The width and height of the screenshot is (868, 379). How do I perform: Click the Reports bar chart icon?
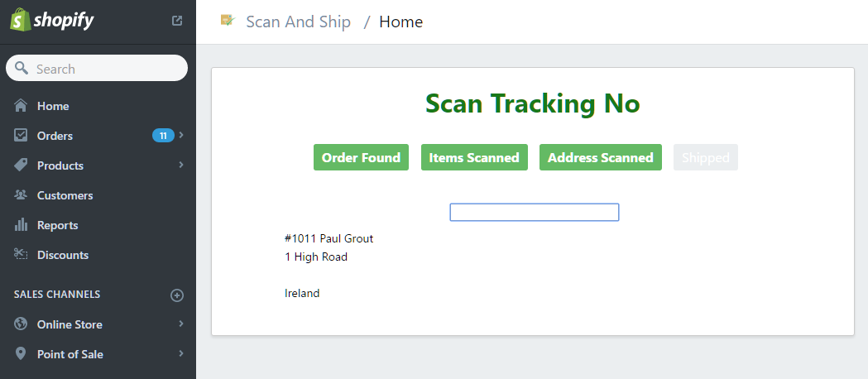pyautogui.click(x=21, y=225)
